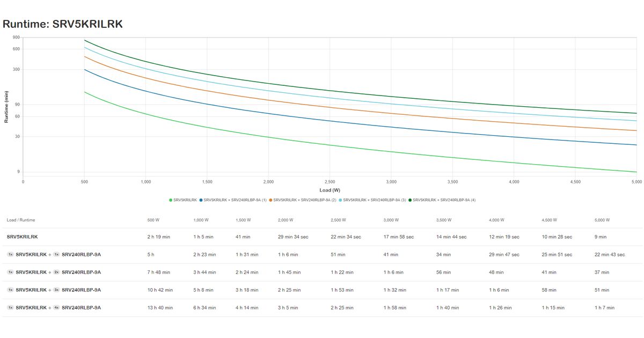
Task: Click the 4x badge before SRV240RLBP-9A
Action: point(56,308)
